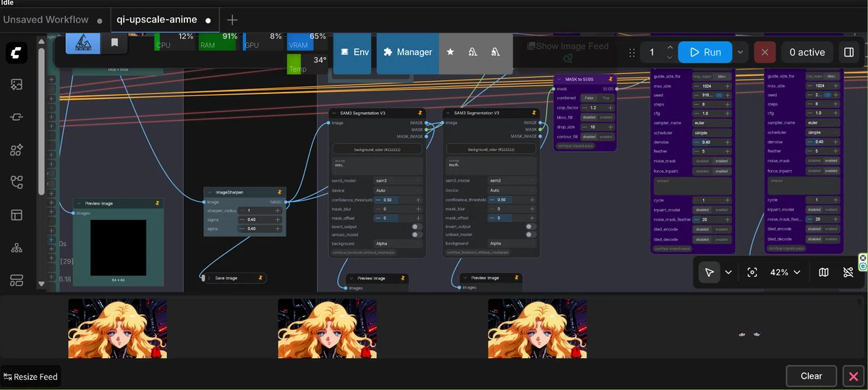Open the ComfyUI logo menu
Viewport: 868px width, 390px height.
(x=17, y=52)
